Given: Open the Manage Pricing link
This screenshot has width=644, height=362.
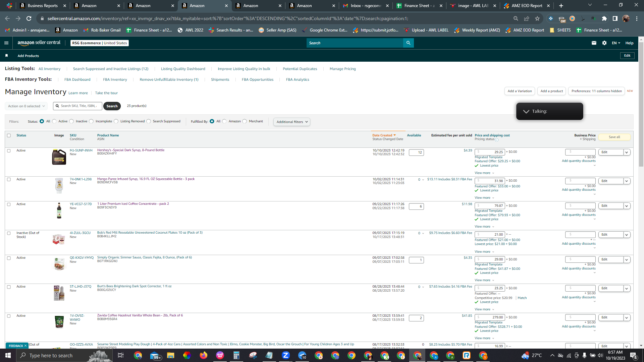Looking at the screenshot, I should [342, 69].
